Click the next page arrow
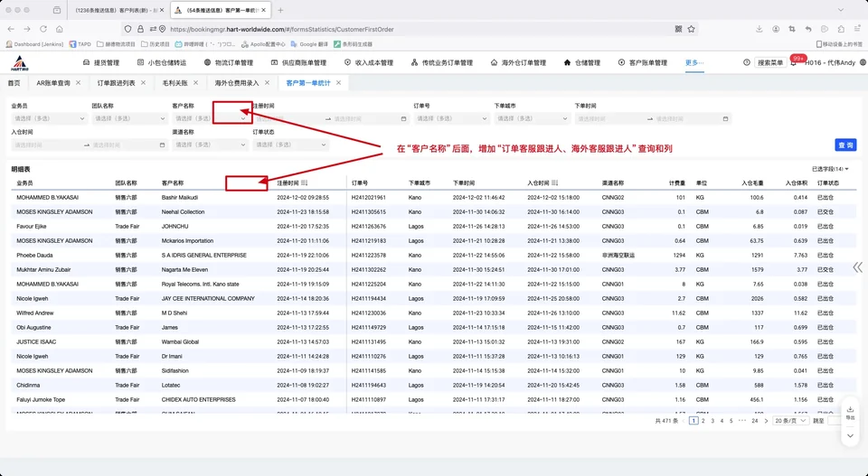Screen dimensions: 868x476 click(x=766, y=421)
